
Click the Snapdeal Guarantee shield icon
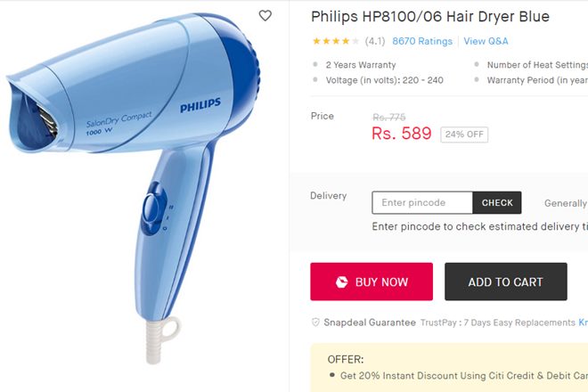[x=315, y=323]
